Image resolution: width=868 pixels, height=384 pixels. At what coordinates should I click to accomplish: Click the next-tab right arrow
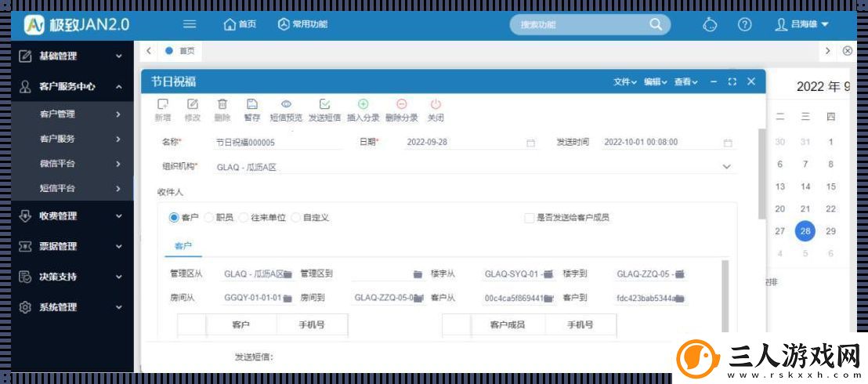[827, 51]
